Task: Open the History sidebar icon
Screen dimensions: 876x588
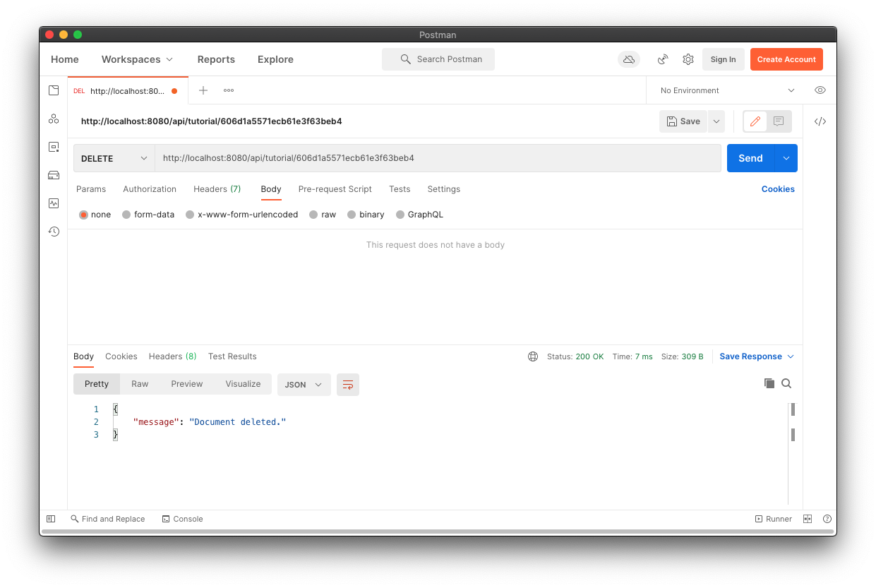Action: click(x=54, y=232)
